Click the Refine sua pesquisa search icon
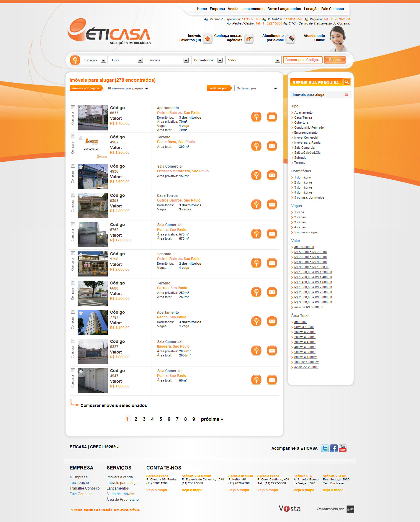 click(347, 82)
